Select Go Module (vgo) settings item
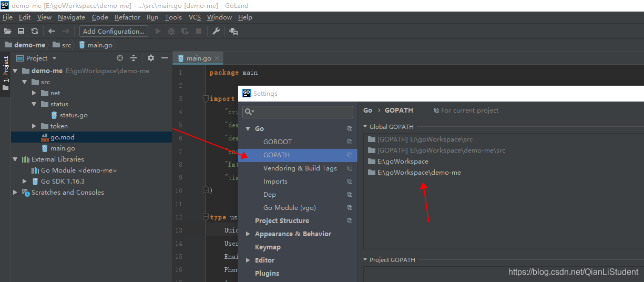This screenshot has height=282, width=644. pos(290,208)
